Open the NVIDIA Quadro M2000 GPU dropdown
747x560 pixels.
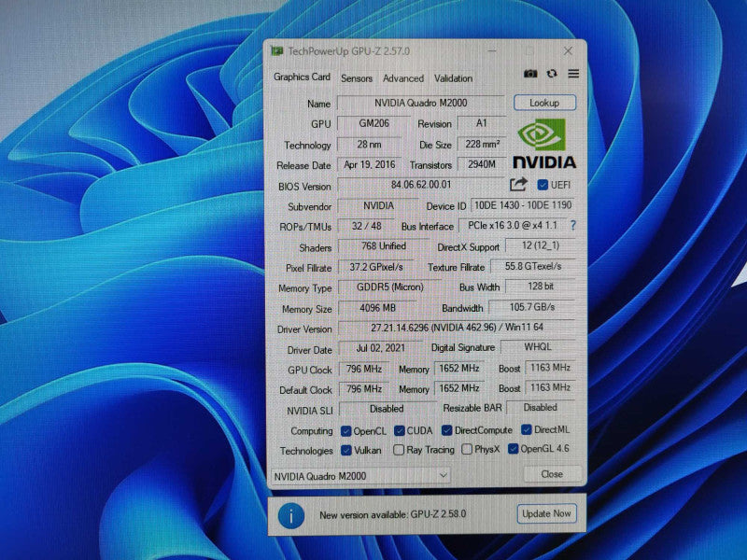(360, 476)
